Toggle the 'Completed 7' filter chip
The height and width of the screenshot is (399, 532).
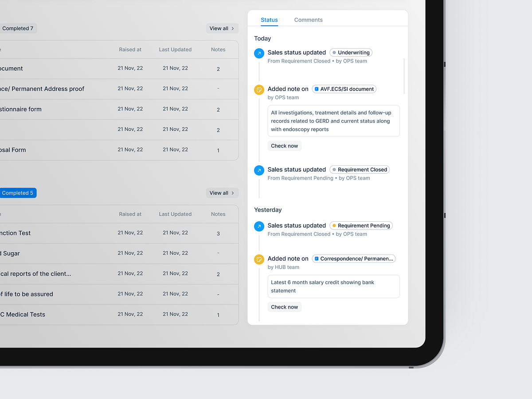[17, 28]
